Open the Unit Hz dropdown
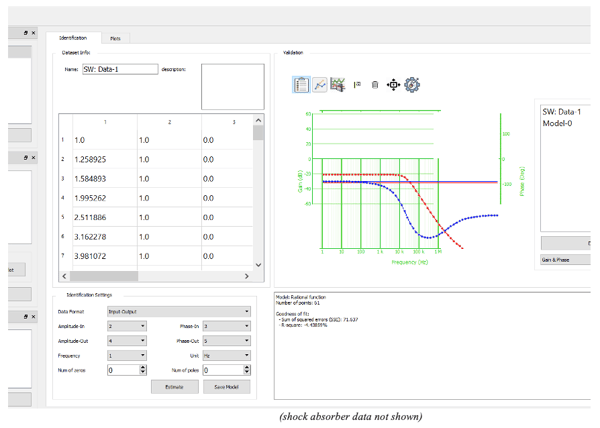Image resolution: width=600 pixels, height=428 pixels. pyautogui.click(x=227, y=356)
